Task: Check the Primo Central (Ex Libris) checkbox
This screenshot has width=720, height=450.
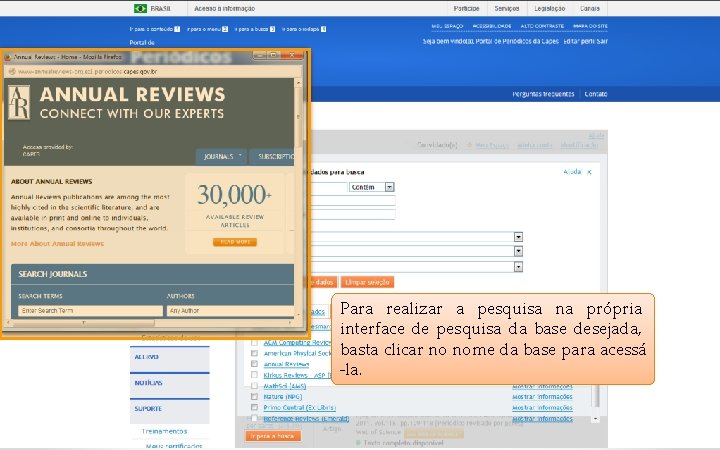Action: click(x=254, y=407)
